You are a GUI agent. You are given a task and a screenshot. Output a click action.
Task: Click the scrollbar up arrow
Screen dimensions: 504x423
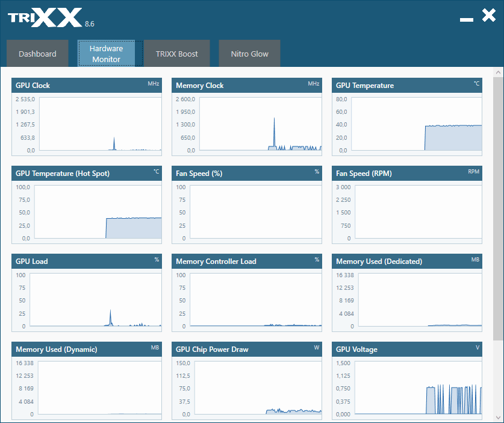tap(498, 72)
